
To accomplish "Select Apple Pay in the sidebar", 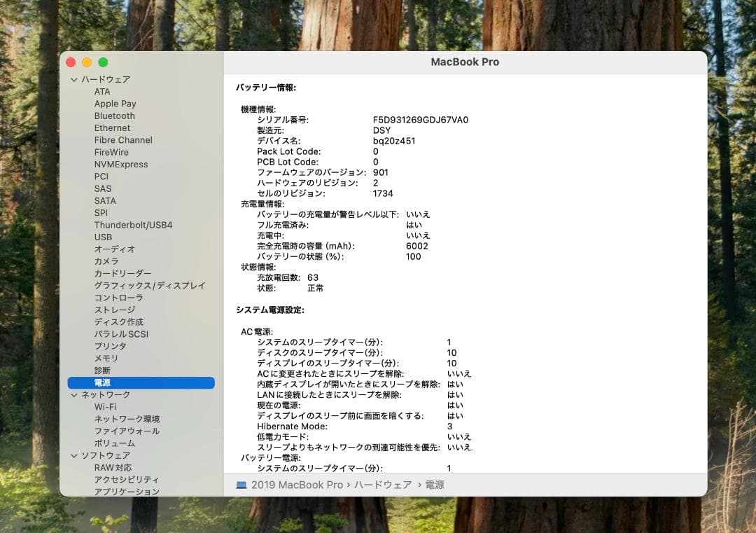I will 113,104.
